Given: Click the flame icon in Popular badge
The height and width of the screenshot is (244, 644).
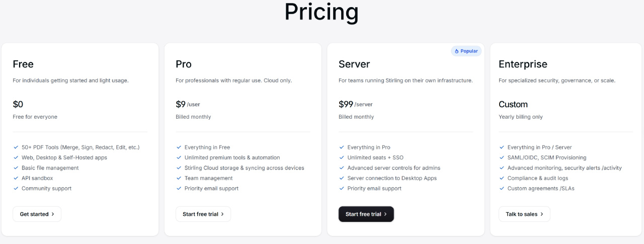Looking at the screenshot, I should [x=457, y=51].
